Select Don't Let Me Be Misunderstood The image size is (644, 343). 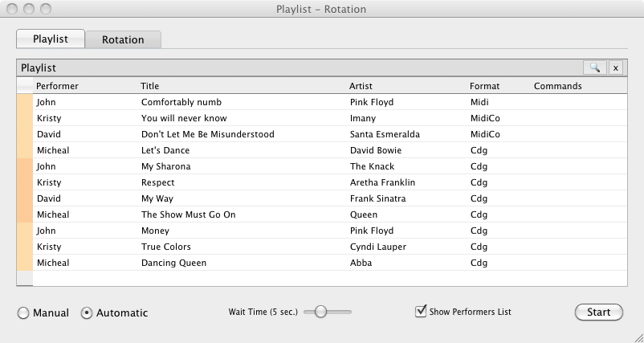(x=207, y=134)
